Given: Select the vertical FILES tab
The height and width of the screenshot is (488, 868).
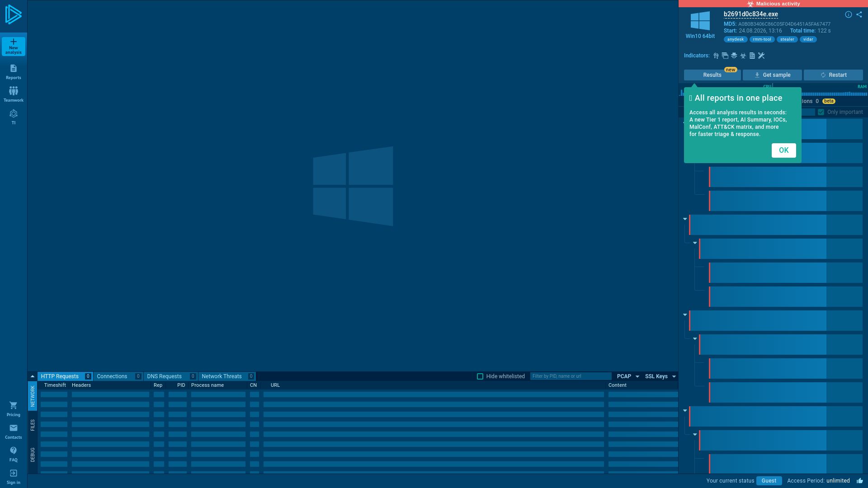Looking at the screenshot, I should (33, 425).
